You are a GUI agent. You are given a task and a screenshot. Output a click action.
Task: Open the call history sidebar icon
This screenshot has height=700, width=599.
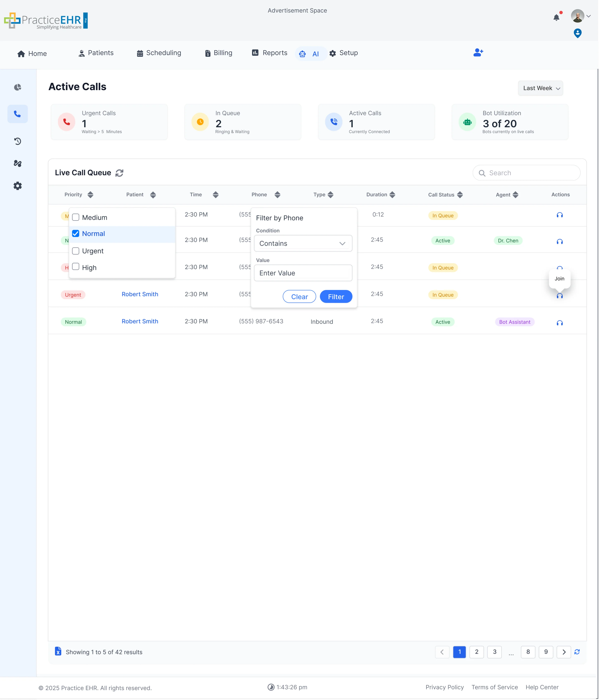point(18,141)
